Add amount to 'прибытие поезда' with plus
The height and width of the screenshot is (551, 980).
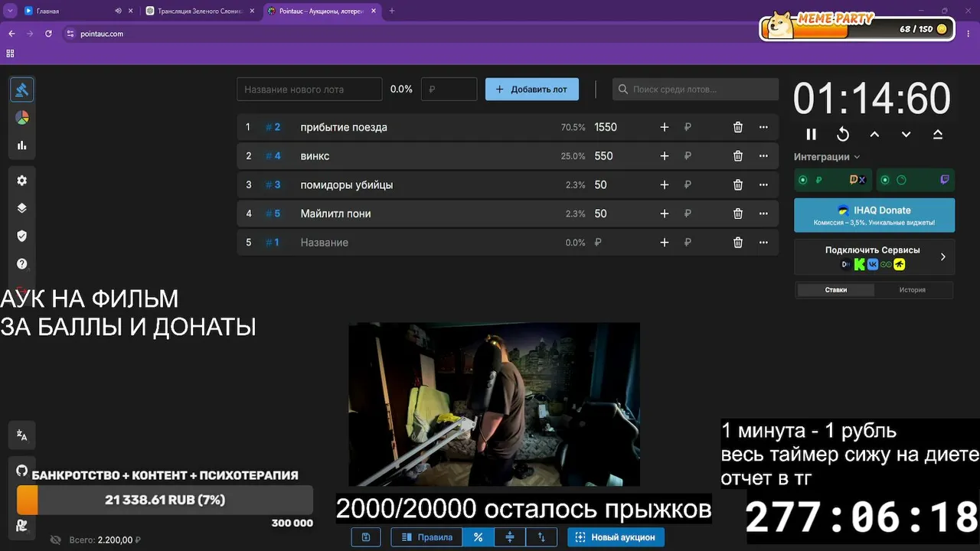[665, 127]
